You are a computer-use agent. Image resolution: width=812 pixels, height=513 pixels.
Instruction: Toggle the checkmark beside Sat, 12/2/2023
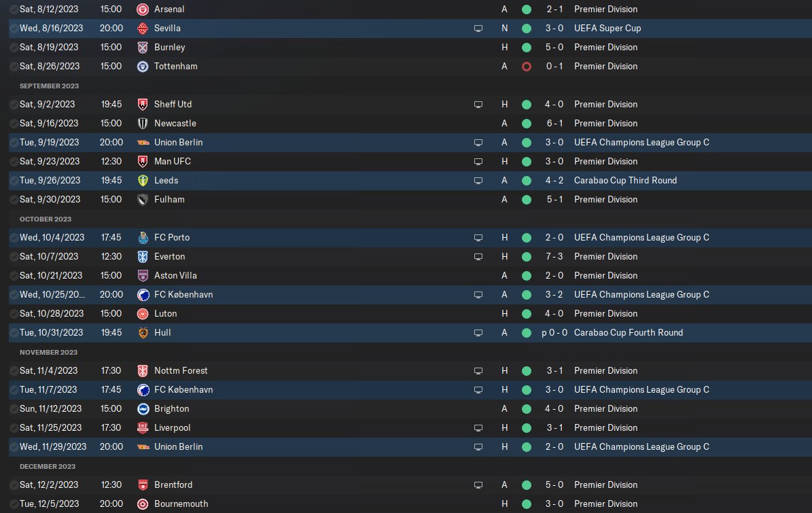[x=14, y=485]
